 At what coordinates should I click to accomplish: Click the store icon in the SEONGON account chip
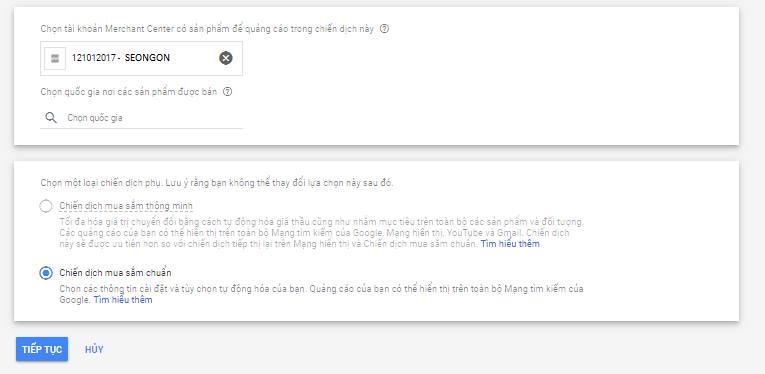[55, 59]
